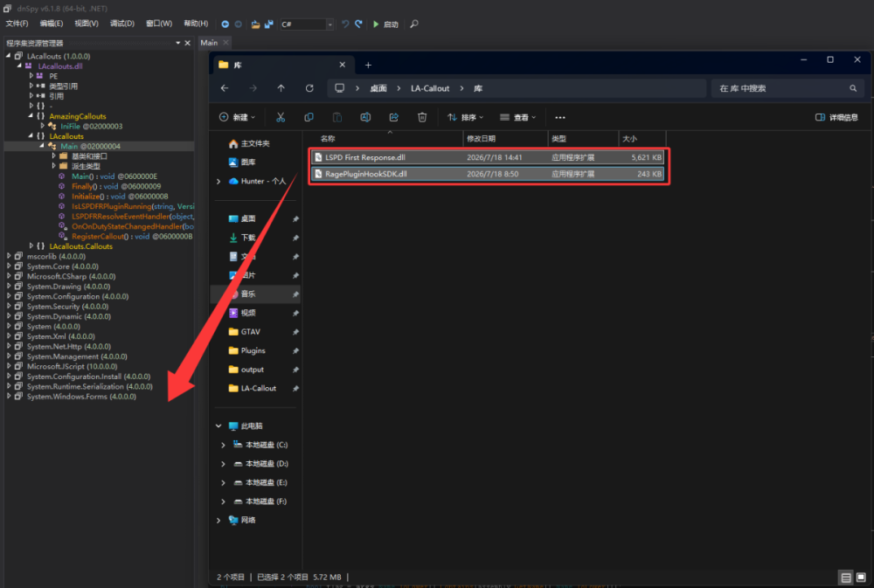This screenshot has height=588, width=874.
Task: Click the Open file folder icon in dnSpy toolbar
Action: (255, 24)
